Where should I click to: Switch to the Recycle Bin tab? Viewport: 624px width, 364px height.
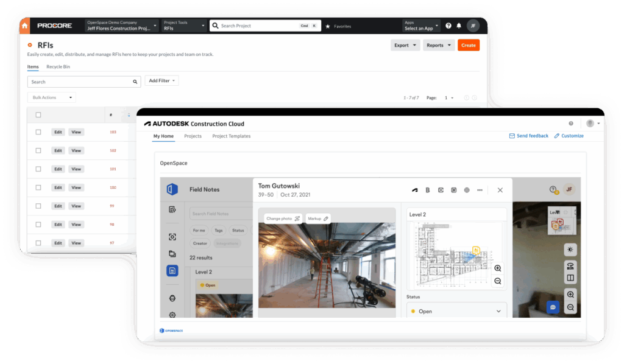pos(58,66)
